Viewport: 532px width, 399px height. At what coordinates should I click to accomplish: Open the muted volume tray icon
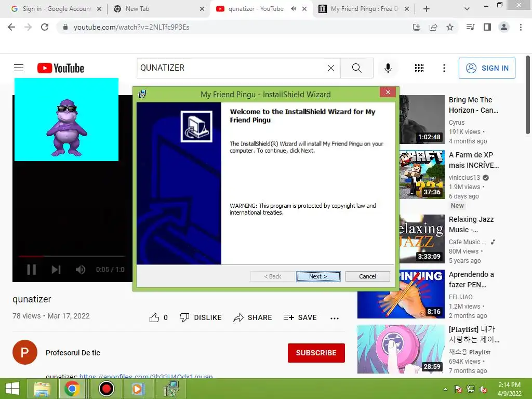click(x=483, y=389)
